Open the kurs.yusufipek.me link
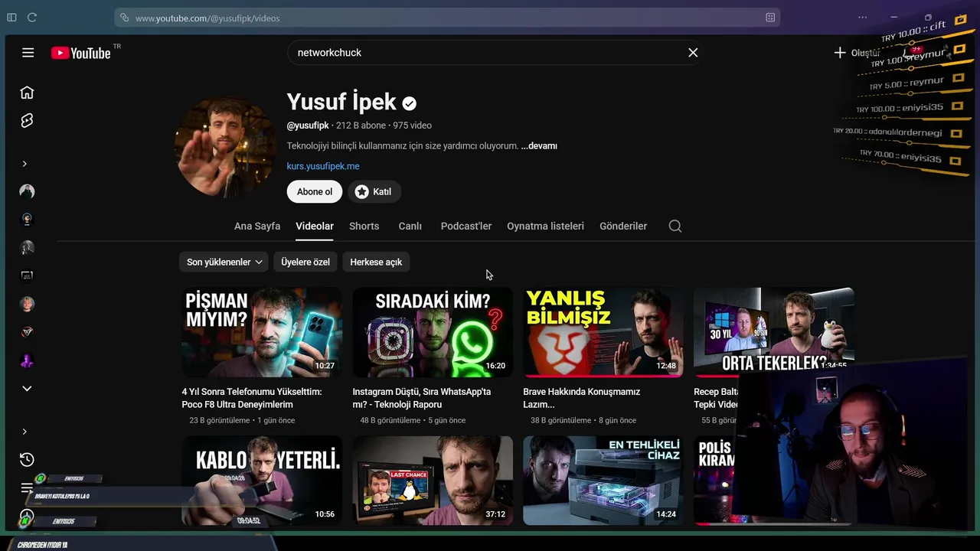The image size is (980, 551). tap(323, 166)
